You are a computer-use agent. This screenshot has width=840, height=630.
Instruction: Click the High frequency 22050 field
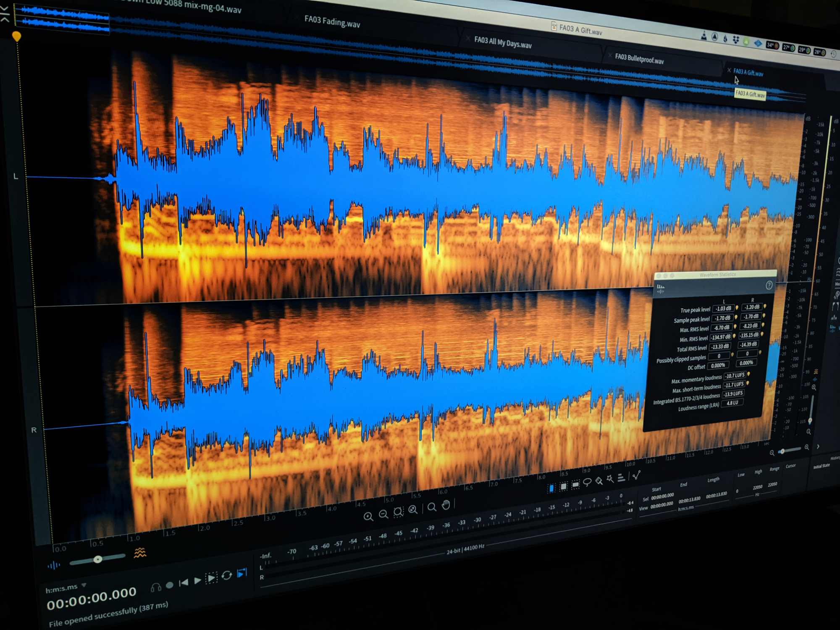[757, 487]
